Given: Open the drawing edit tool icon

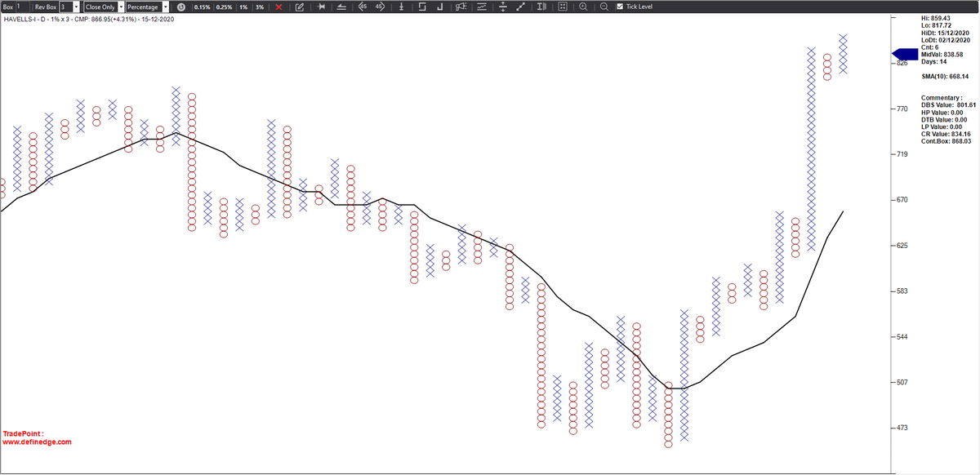Looking at the screenshot, I should coord(300,7).
